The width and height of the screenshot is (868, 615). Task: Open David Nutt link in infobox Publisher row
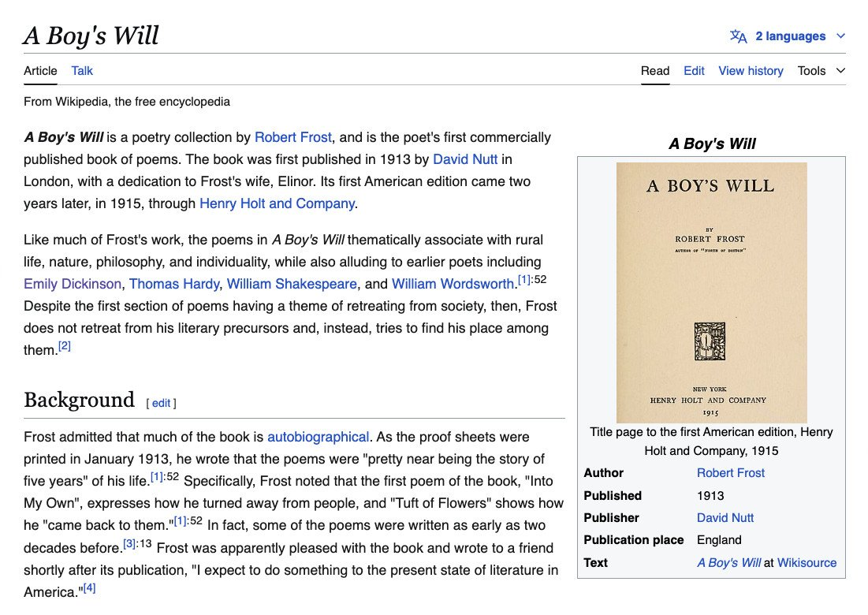coord(725,517)
